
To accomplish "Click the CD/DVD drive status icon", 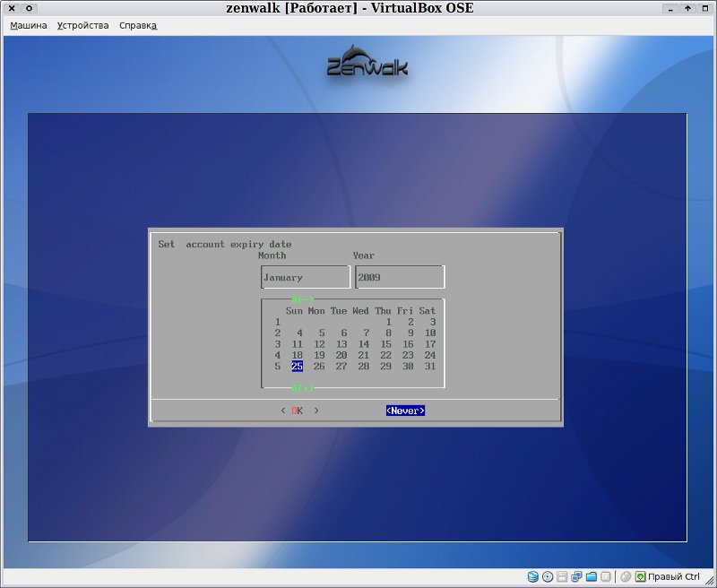I will [548, 576].
